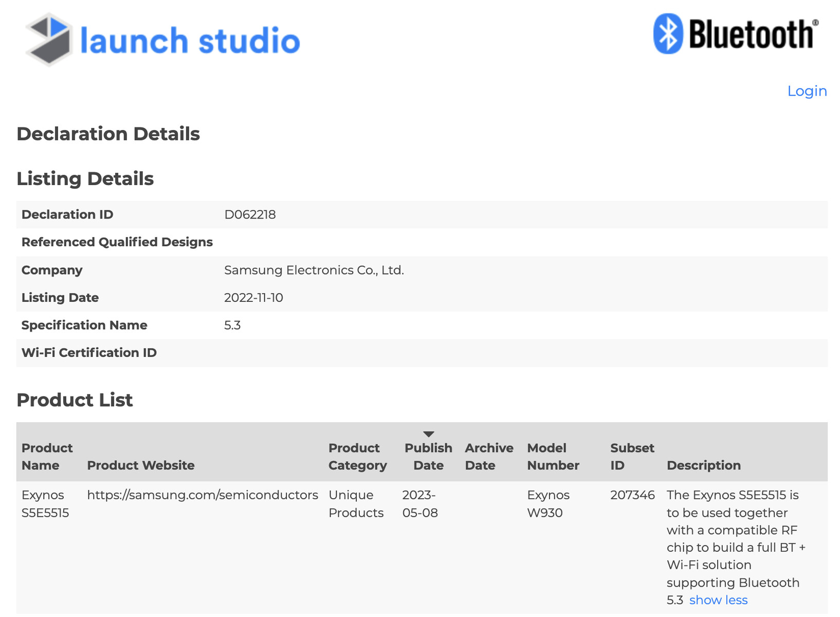The height and width of the screenshot is (617, 840).
Task: Click the Product List heading
Action: (x=75, y=400)
